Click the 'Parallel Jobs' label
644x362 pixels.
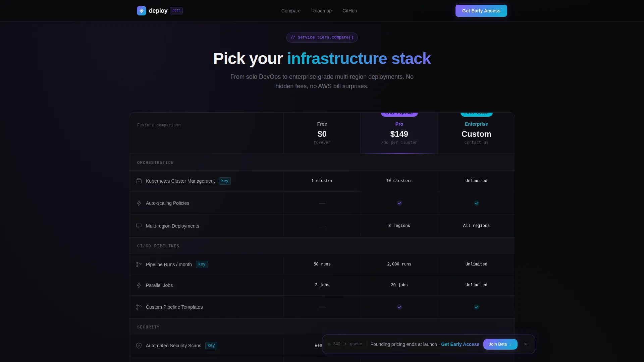(x=159, y=285)
